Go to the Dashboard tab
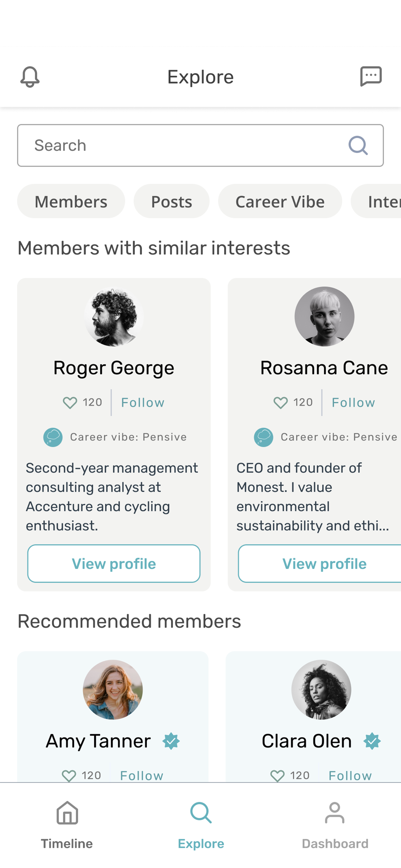 [x=335, y=825]
